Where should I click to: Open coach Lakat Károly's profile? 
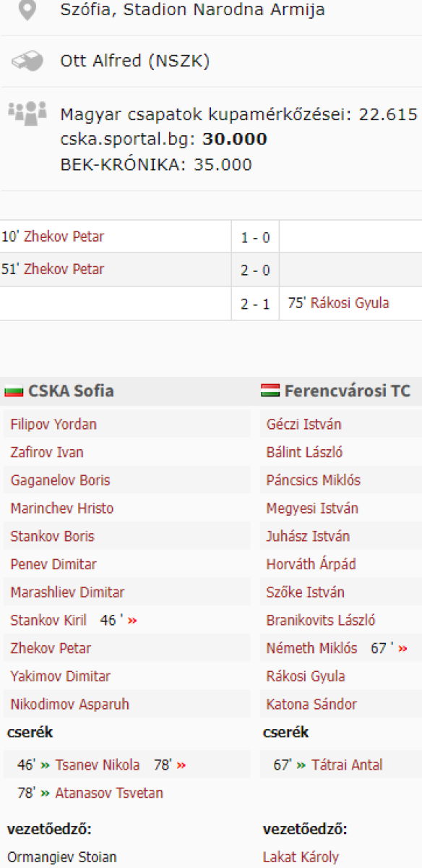click(301, 857)
